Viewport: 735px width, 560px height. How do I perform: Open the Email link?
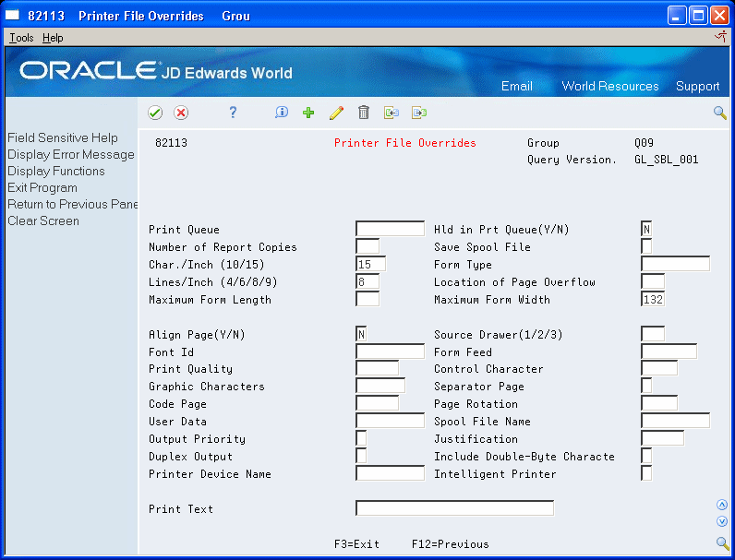pyautogui.click(x=516, y=86)
